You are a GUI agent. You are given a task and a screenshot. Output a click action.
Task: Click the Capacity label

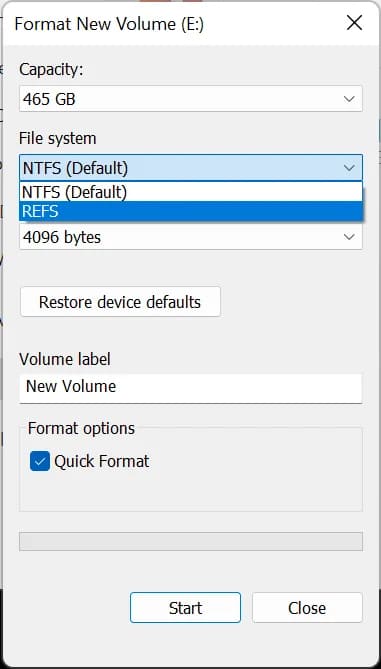[x=51, y=69]
